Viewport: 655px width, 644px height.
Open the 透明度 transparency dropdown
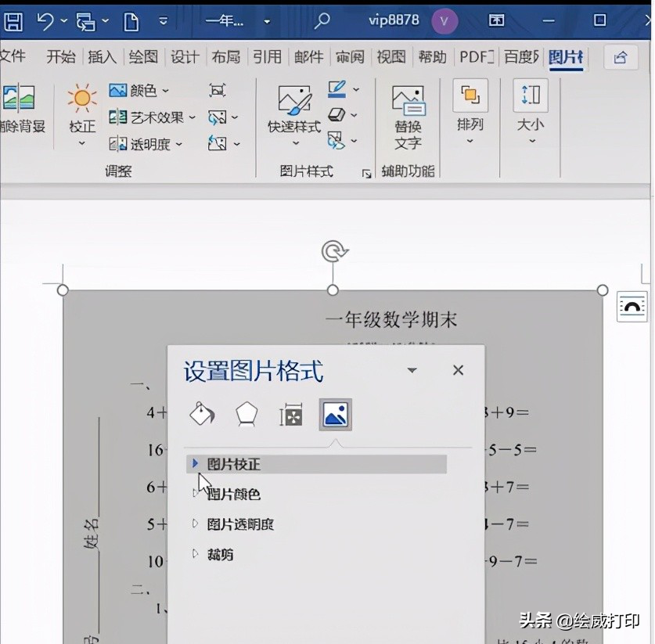click(x=145, y=144)
